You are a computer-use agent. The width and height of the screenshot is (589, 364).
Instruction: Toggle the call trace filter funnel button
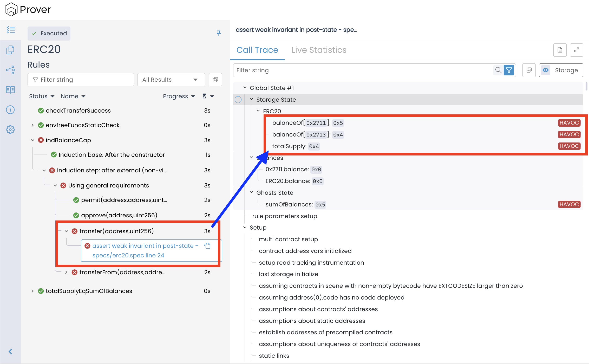[x=509, y=70]
